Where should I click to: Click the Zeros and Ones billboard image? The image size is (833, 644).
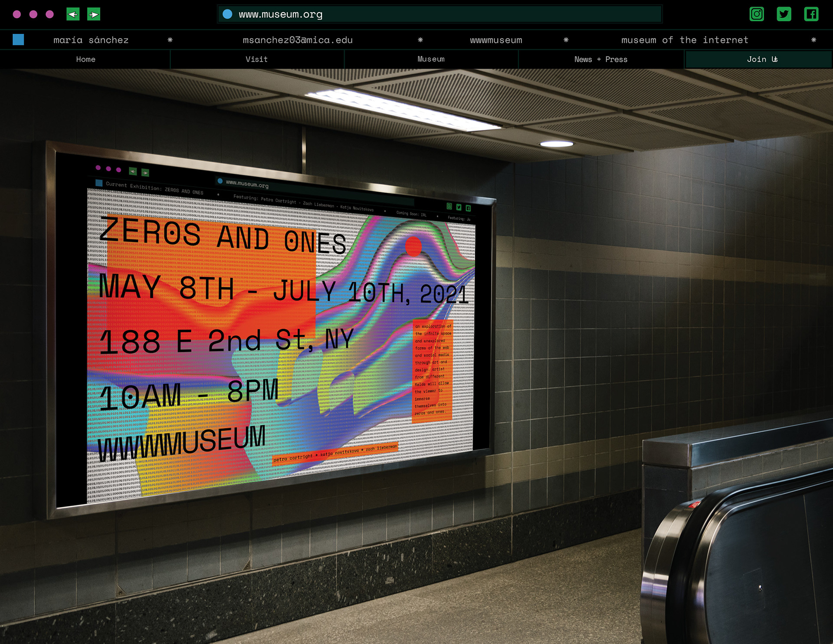click(x=271, y=330)
